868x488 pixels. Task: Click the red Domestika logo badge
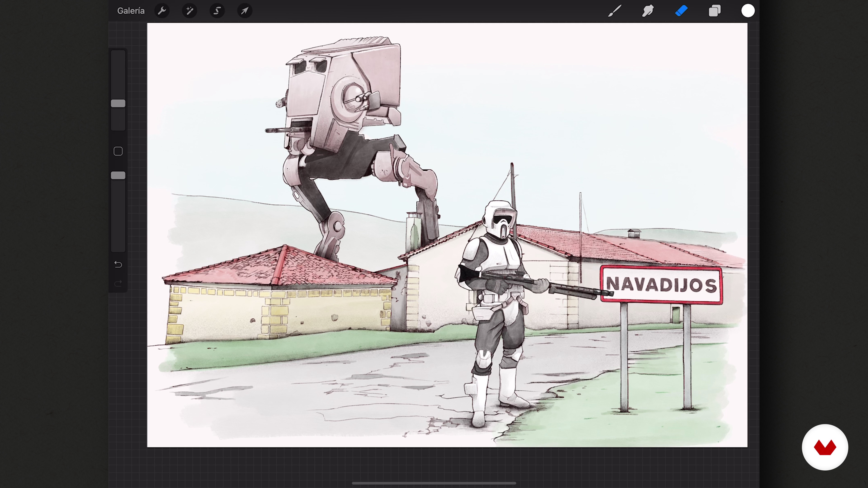[x=825, y=447]
